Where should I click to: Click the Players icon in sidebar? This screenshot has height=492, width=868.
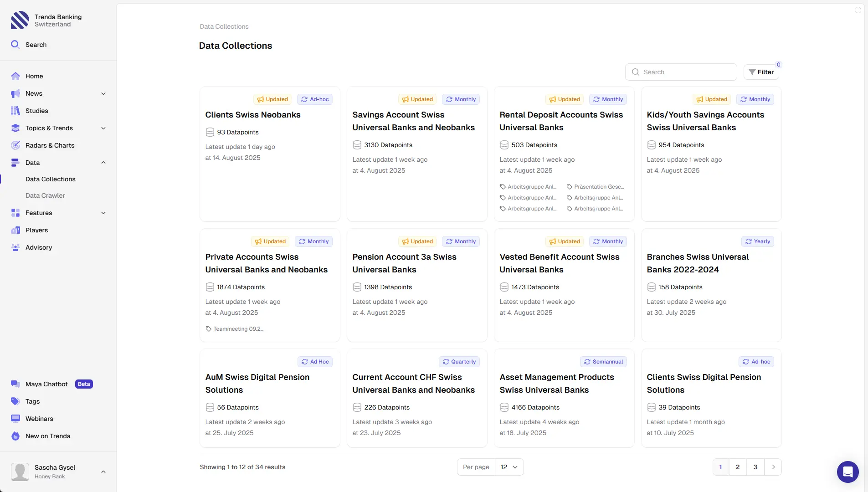pyautogui.click(x=15, y=230)
